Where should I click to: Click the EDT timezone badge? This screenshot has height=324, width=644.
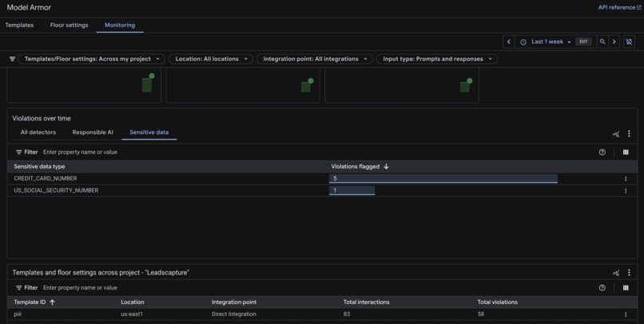click(583, 41)
